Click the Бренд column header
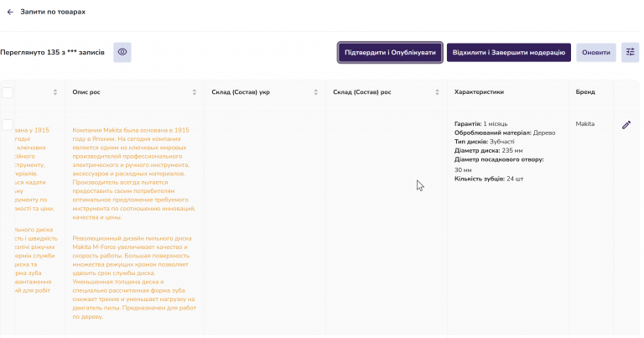Image resolution: width=644 pixels, height=338 pixels. click(585, 92)
